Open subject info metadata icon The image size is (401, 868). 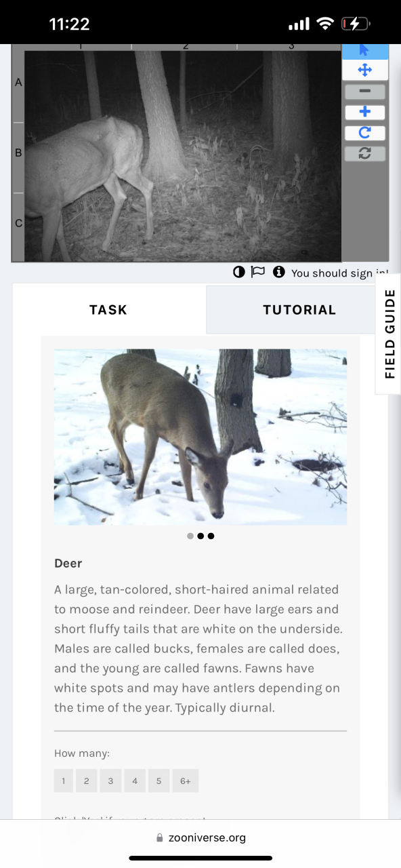click(278, 272)
